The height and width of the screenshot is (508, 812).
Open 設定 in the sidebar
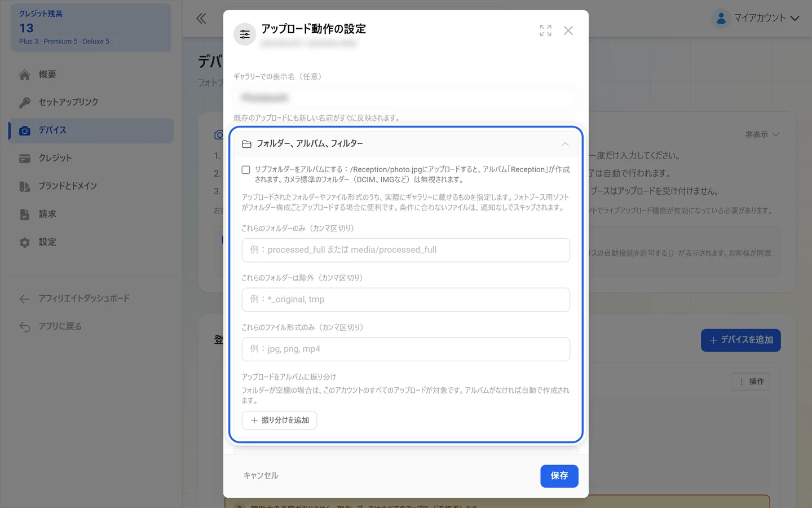91,242
